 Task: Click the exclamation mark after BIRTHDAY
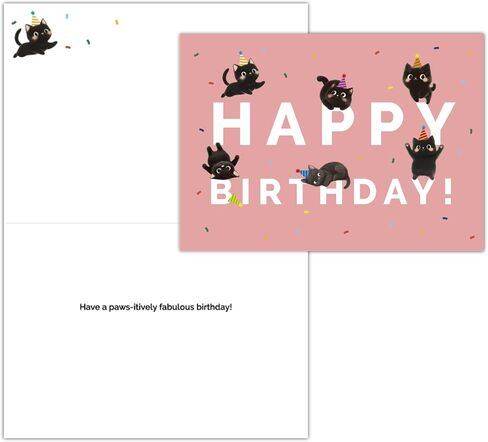coord(448,192)
